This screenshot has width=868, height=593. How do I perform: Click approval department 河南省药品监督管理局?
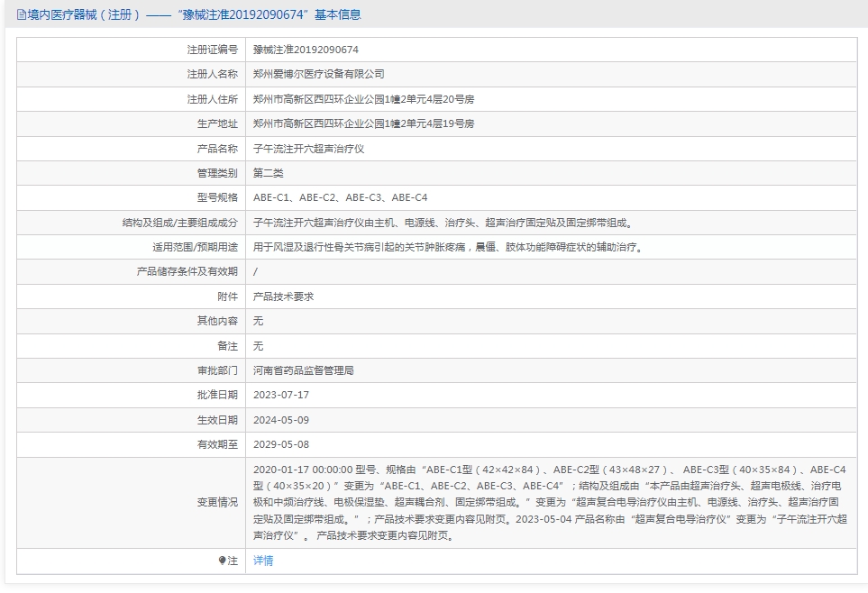[x=303, y=370]
